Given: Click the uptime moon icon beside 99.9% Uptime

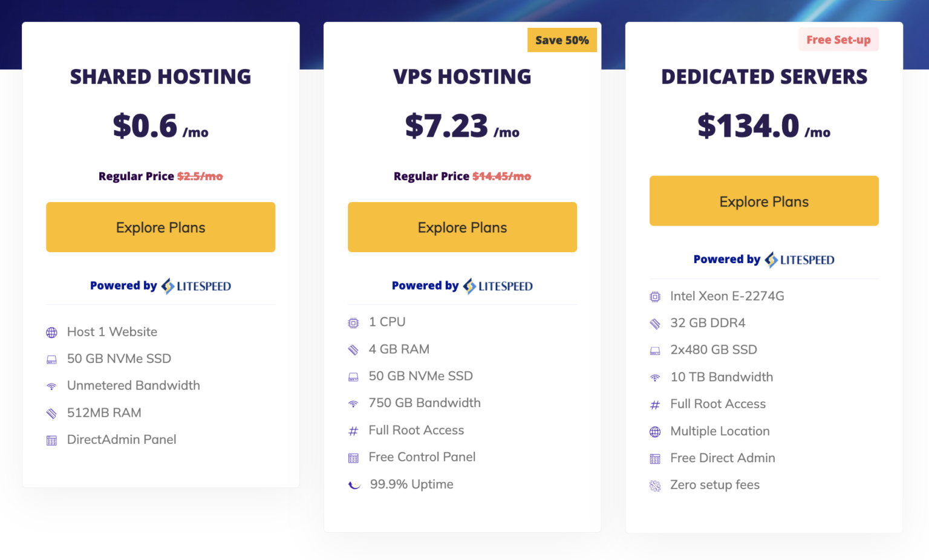Looking at the screenshot, I should point(354,484).
